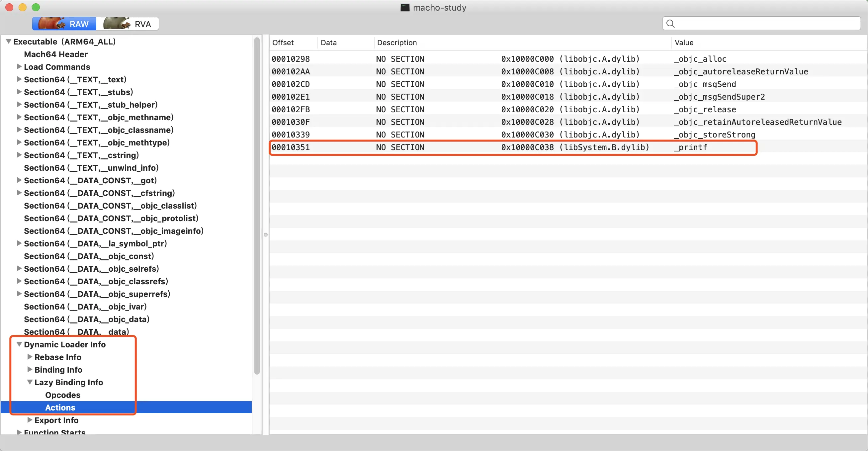The width and height of the screenshot is (868, 451).
Task: Switch to RVA address mode
Action: point(128,24)
